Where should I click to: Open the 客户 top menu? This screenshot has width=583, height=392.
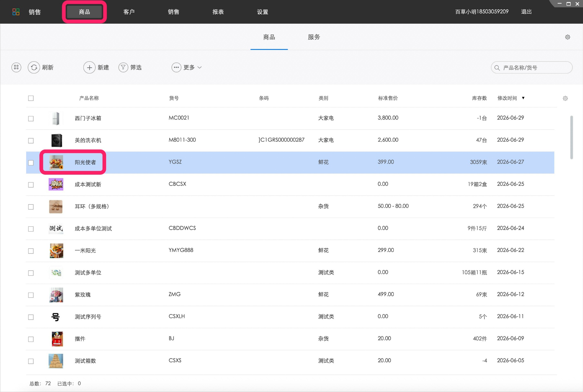(129, 12)
